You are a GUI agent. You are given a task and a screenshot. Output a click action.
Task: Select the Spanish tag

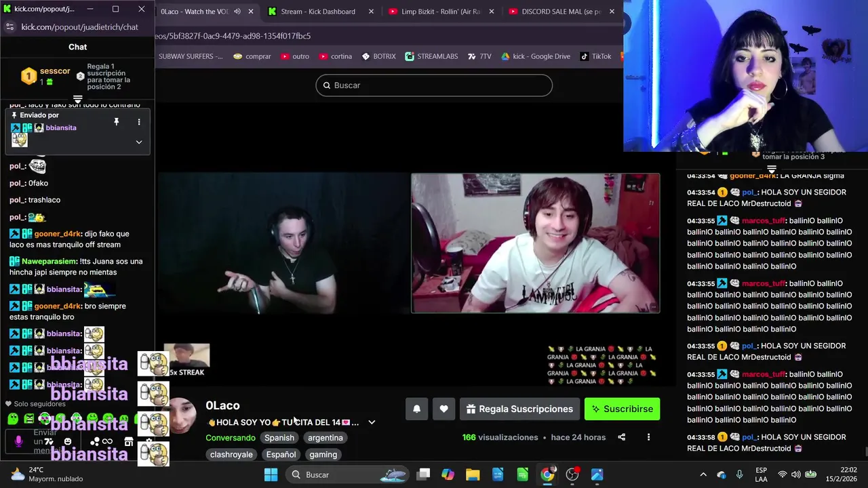click(x=279, y=438)
